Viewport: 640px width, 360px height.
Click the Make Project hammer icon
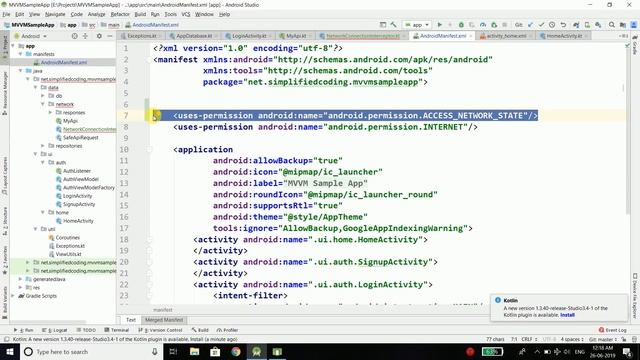(393, 25)
